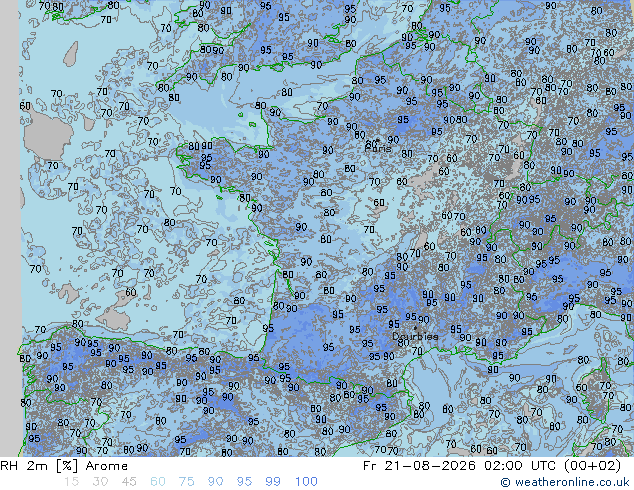The width and height of the screenshot is (634, 490).
Task: Select the 99 legend value
Action: [273, 482]
